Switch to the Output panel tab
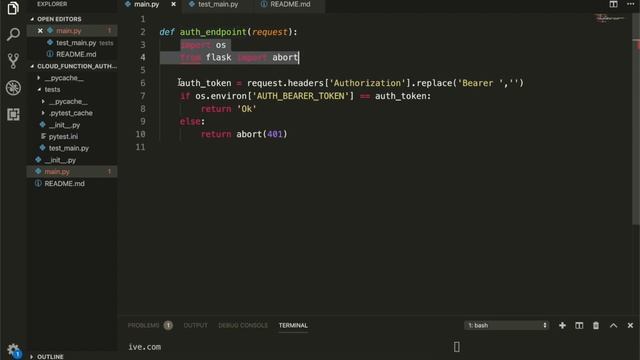 [196, 325]
